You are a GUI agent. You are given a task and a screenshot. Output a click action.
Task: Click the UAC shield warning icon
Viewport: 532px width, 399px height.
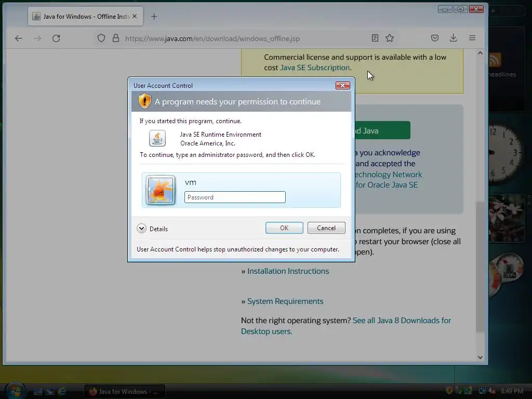coord(144,101)
